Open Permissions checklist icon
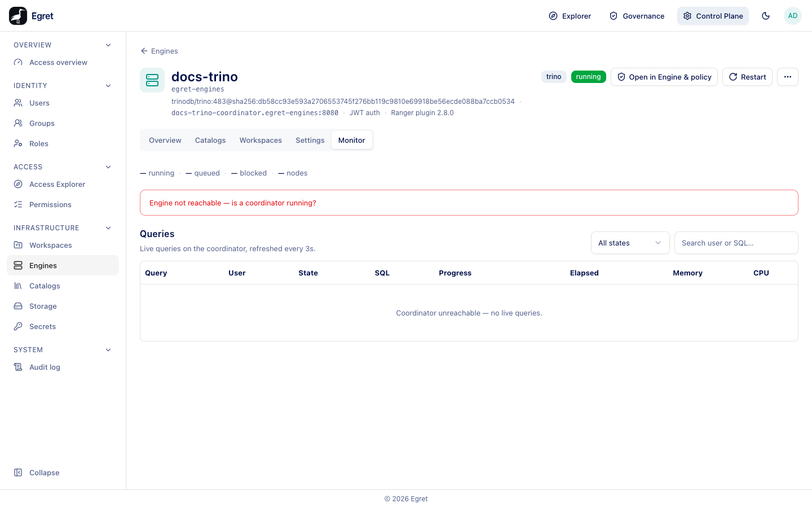Viewport: 812px width, 508px height. point(18,204)
